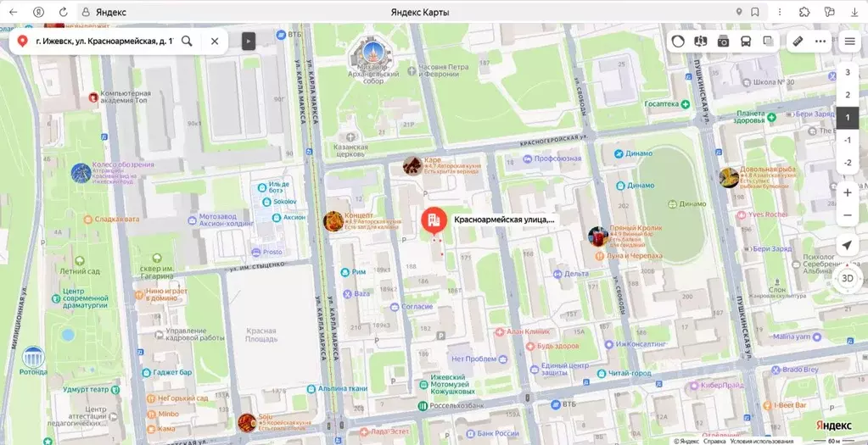Viewport: 868px width, 445px height.
Task: Click the Yves Rocher shop marker
Action: pos(740,214)
